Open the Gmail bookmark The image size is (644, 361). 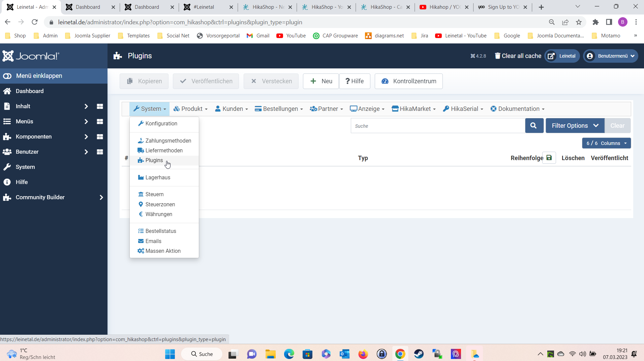(258, 36)
